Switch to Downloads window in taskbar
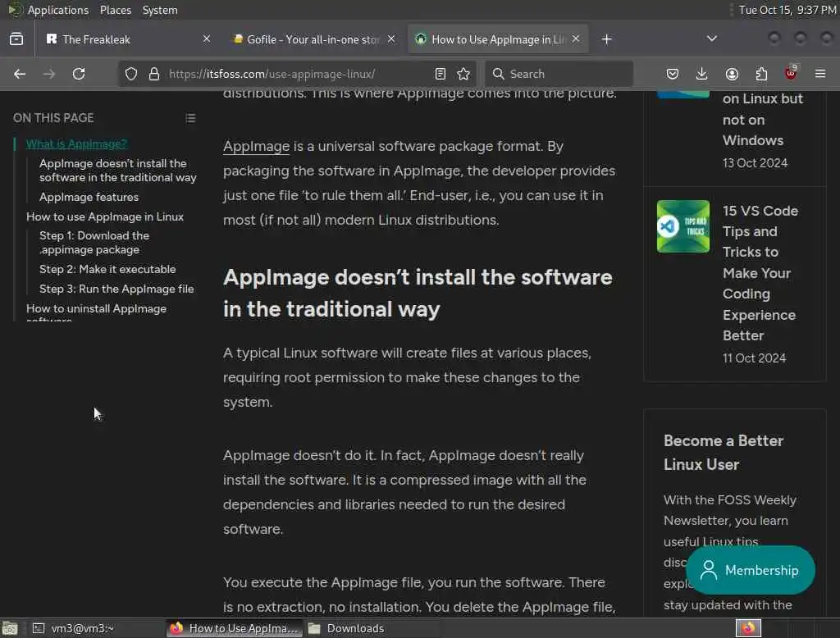This screenshot has height=638, width=840. click(370, 628)
